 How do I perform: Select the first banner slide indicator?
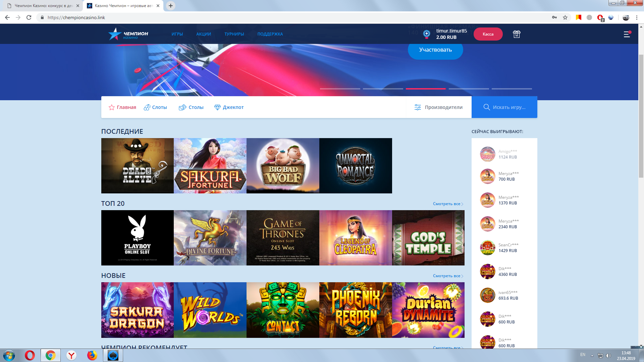point(340,89)
